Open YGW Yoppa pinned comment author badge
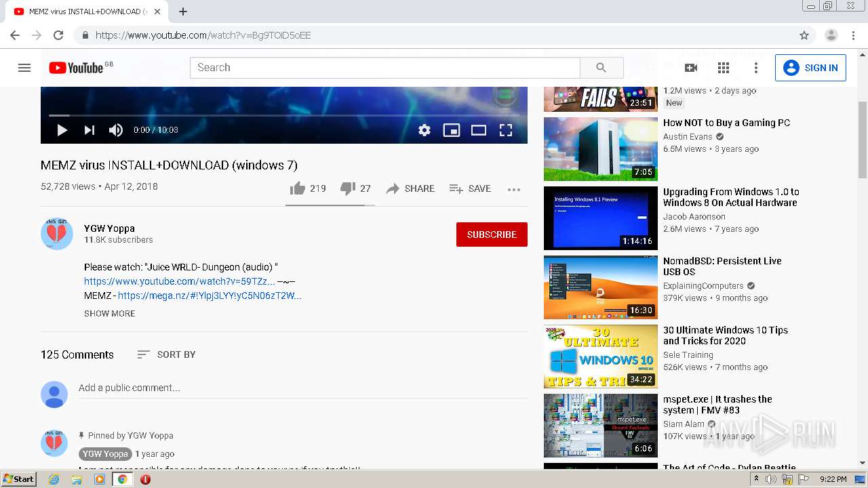Viewport: 868px width, 488px height. point(105,454)
